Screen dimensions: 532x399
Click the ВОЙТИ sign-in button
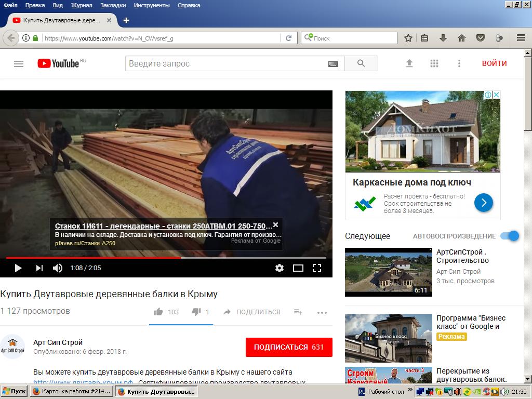(495, 63)
